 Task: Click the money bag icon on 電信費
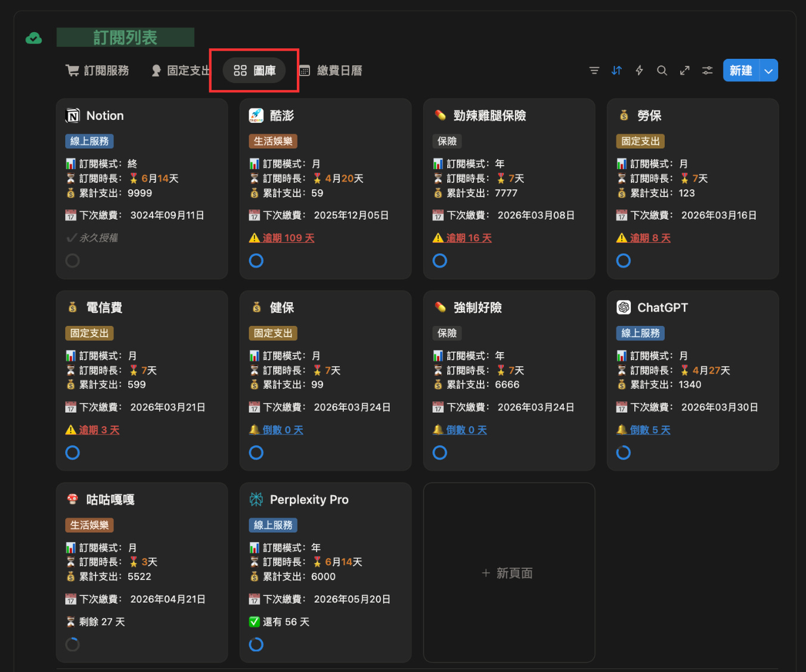(72, 307)
